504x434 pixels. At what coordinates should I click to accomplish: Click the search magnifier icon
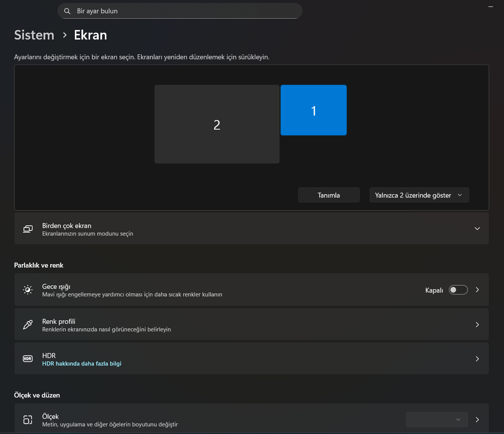coord(67,11)
